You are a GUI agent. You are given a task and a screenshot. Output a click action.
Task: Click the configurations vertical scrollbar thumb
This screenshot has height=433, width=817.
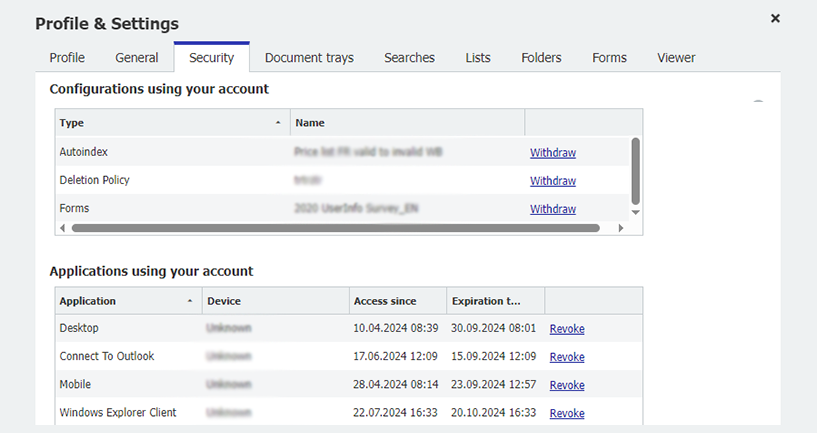tap(635, 171)
